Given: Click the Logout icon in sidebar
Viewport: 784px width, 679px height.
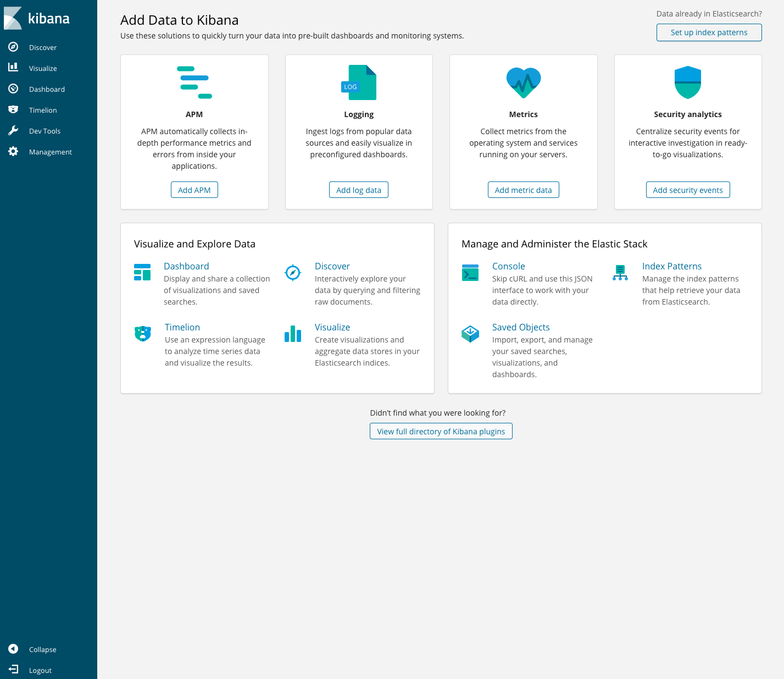Looking at the screenshot, I should tap(13, 669).
